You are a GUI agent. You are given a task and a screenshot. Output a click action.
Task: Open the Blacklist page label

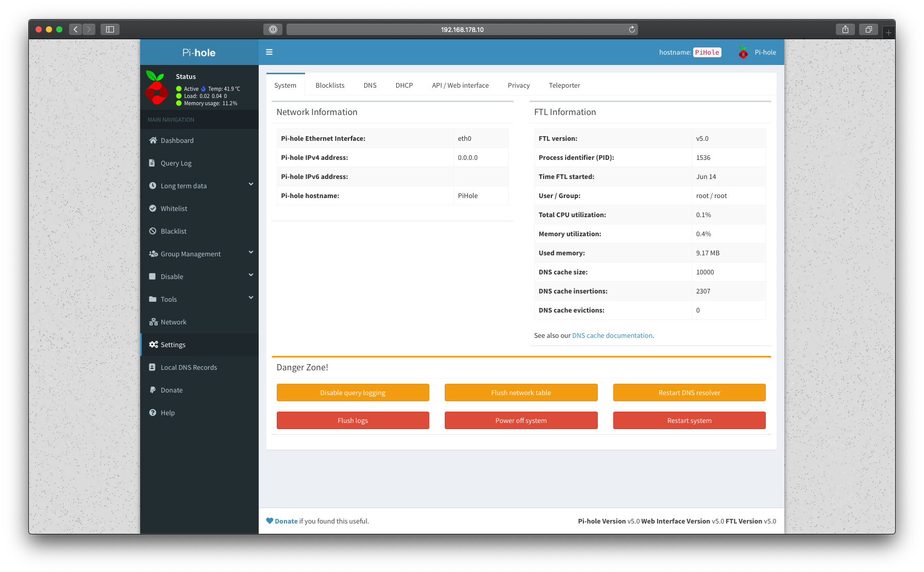[174, 231]
